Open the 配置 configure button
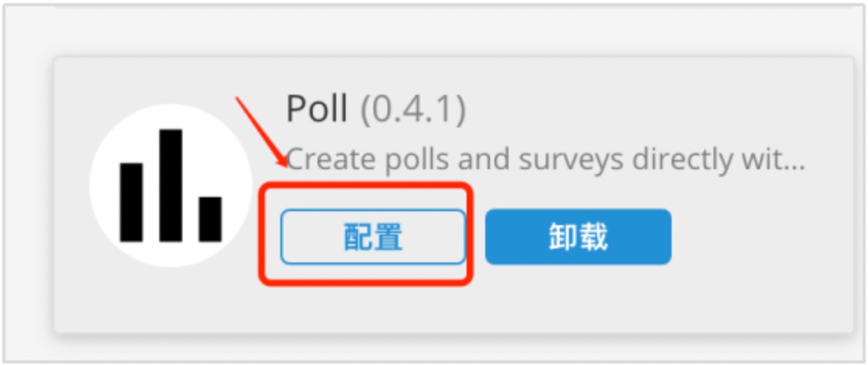This screenshot has height=365, width=868. tap(373, 237)
